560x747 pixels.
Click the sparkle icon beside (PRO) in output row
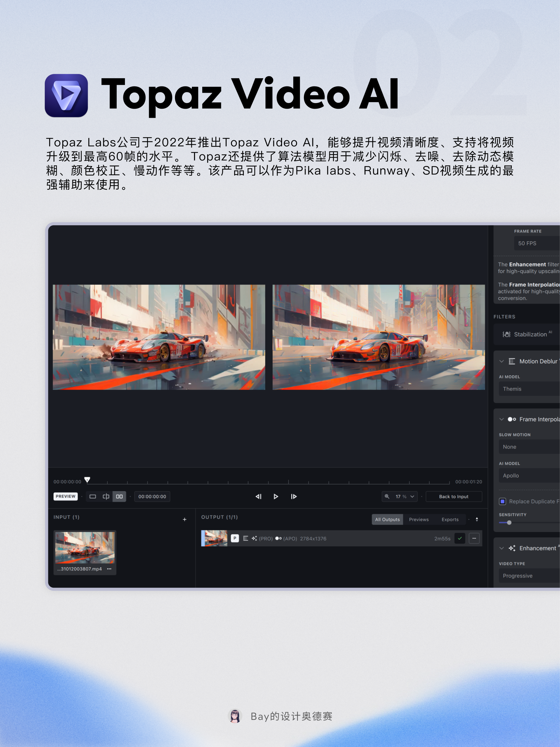point(254,538)
